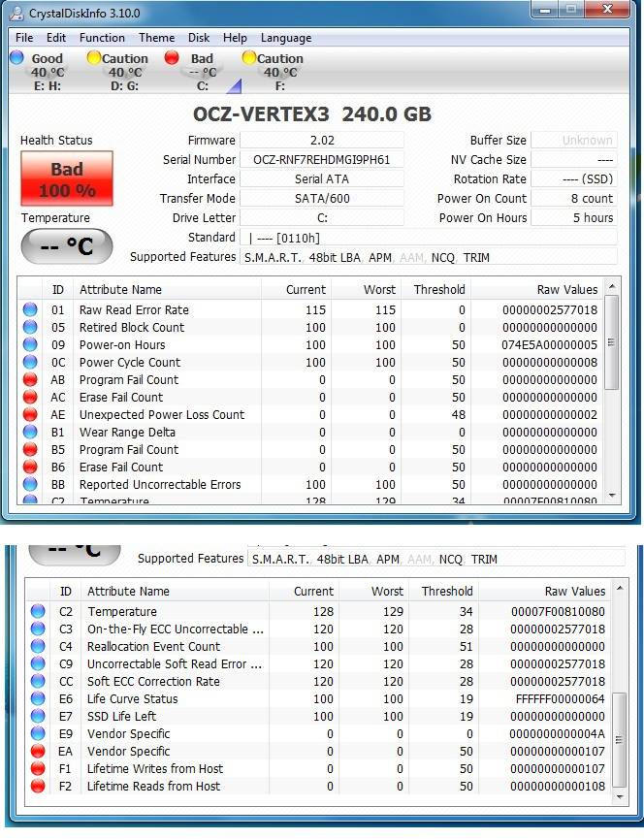This screenshot has height=839, width=644.
Task: Click the Bad 100 % health status button
Action: click(67, 178)
